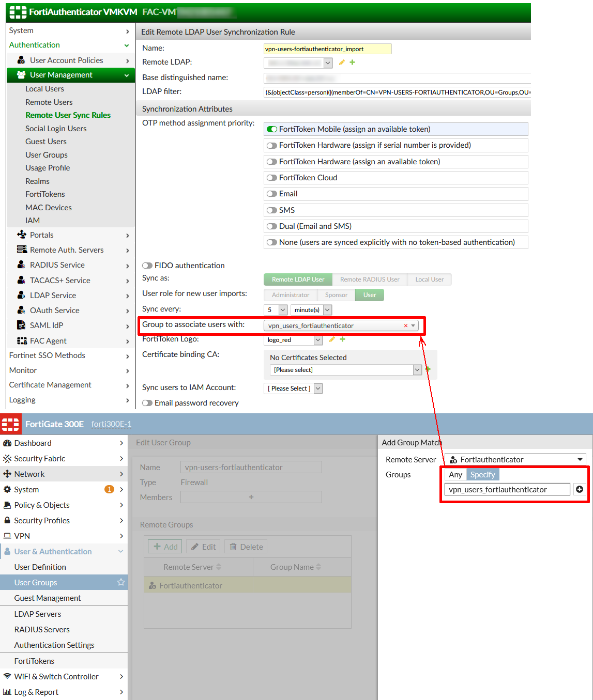Screen dimensions: 593x700
Task: Favorite User Groups using the star icon
Action: 120,582
